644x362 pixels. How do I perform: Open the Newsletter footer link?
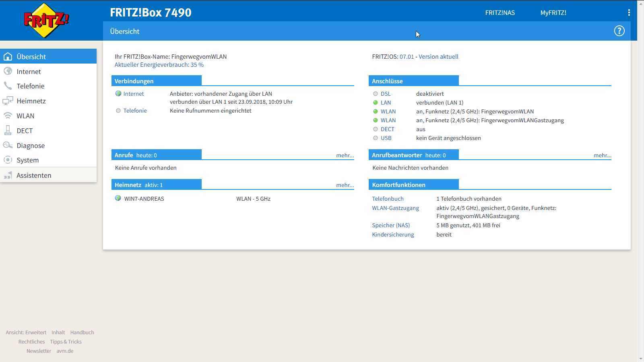(39, 351)
